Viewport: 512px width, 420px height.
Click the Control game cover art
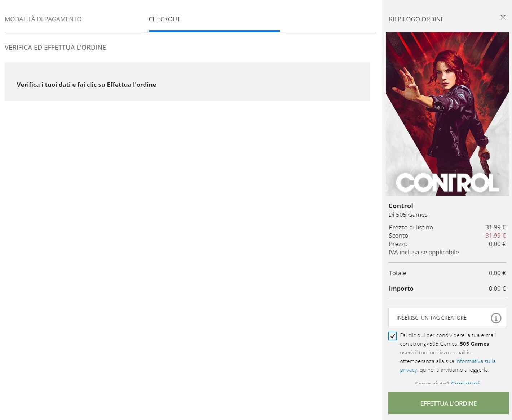coord(447,114)
